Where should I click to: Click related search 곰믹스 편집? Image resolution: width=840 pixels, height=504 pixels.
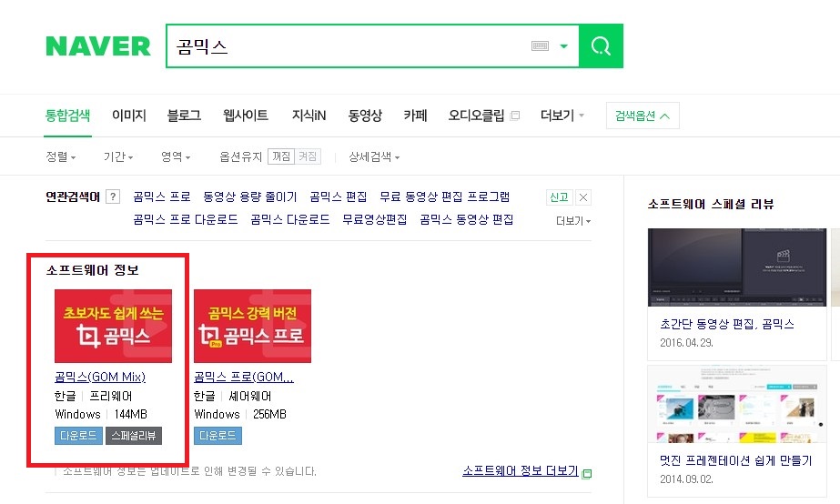[x=338, y=197]
